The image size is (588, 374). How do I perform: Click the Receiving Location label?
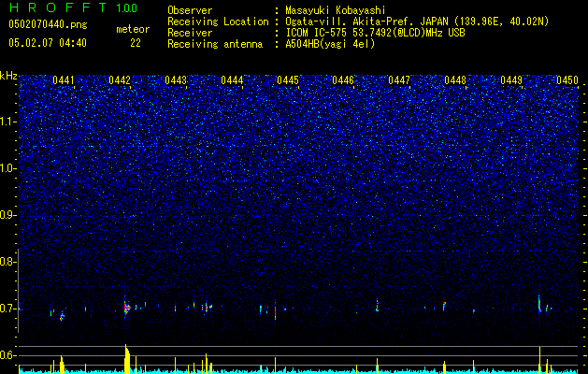point(218,22)
